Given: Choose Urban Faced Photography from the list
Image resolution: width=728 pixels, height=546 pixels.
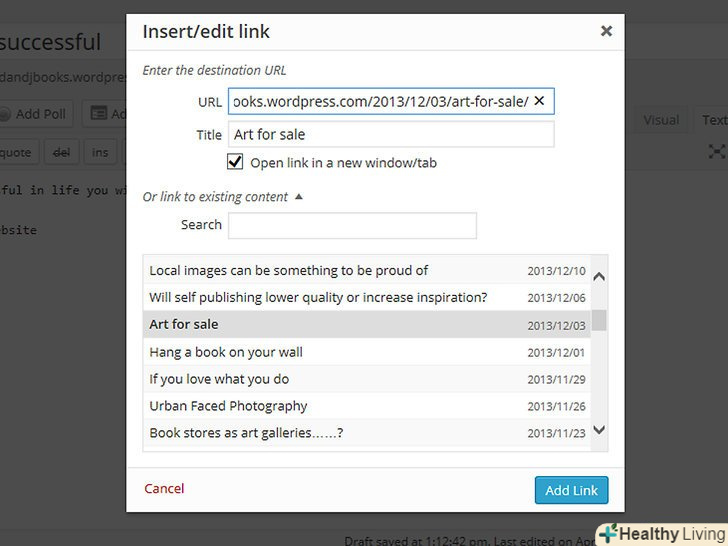Looking at the screenshot, I should pos(228,406).
